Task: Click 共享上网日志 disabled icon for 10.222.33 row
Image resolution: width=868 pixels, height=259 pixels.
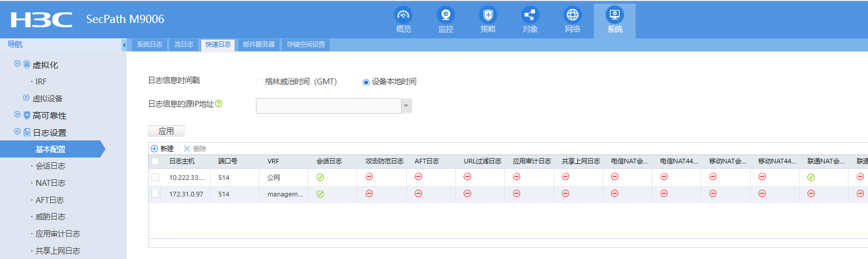Action: click(565, 176)
